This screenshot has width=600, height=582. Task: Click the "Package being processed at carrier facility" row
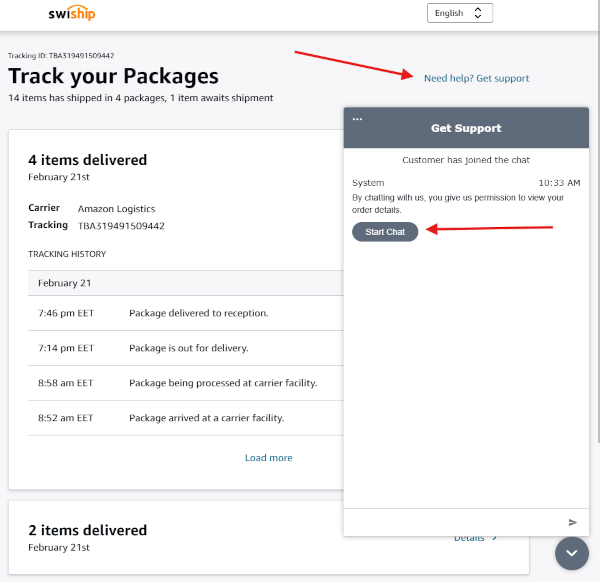coord(222,383)
